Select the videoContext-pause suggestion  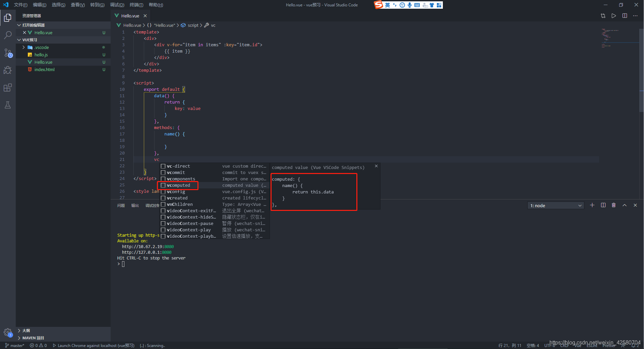point(215,224)
